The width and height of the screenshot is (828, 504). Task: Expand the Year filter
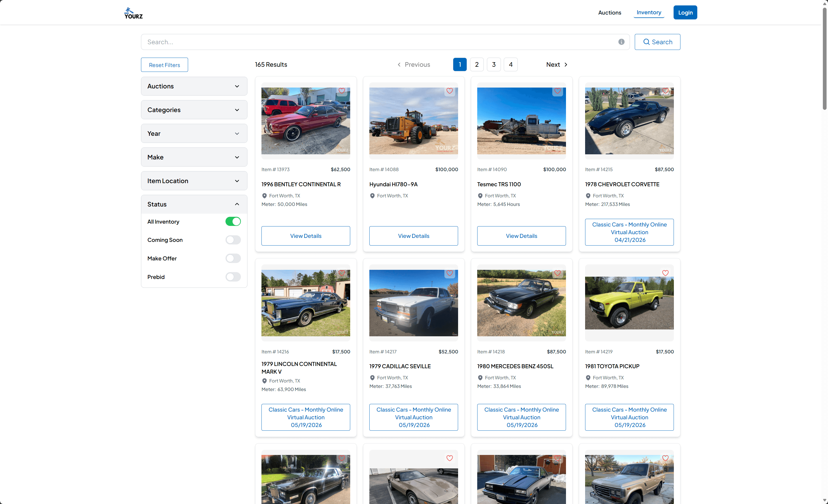194,134
